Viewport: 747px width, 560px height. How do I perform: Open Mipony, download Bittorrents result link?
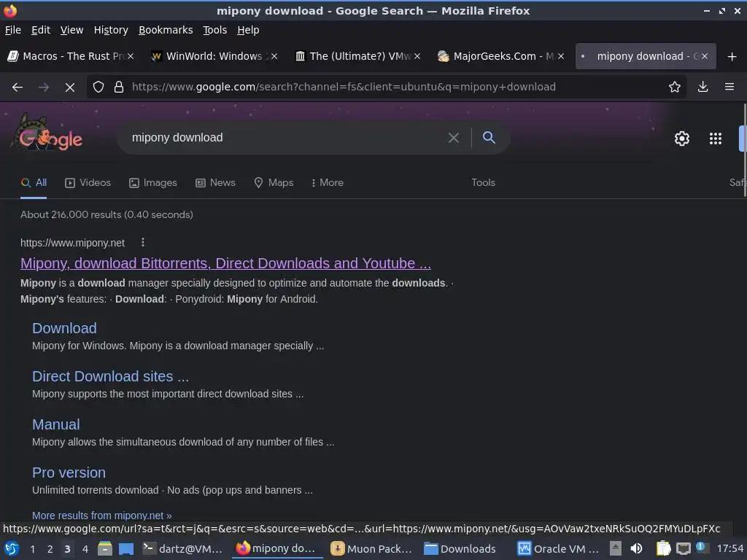pos(226,263)
